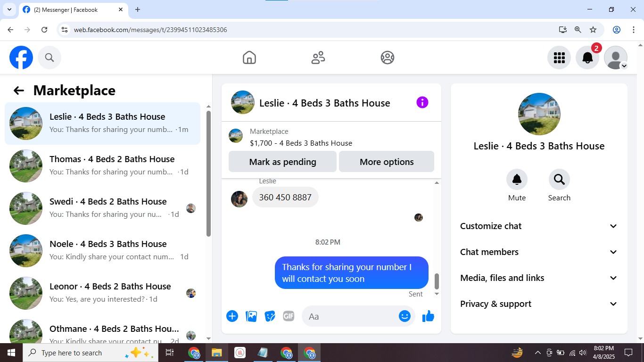Open the notifications bell with badge 2

coord(587,58)
